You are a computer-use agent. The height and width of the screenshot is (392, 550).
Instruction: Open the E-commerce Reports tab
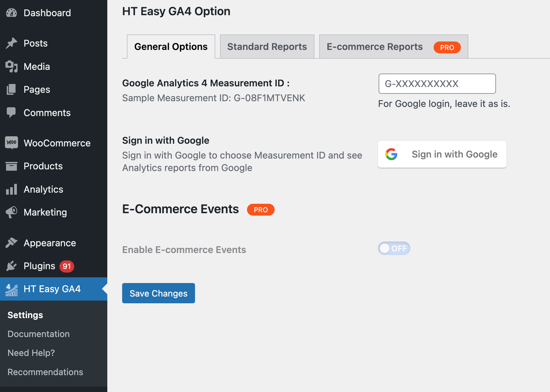coord(393,47)
